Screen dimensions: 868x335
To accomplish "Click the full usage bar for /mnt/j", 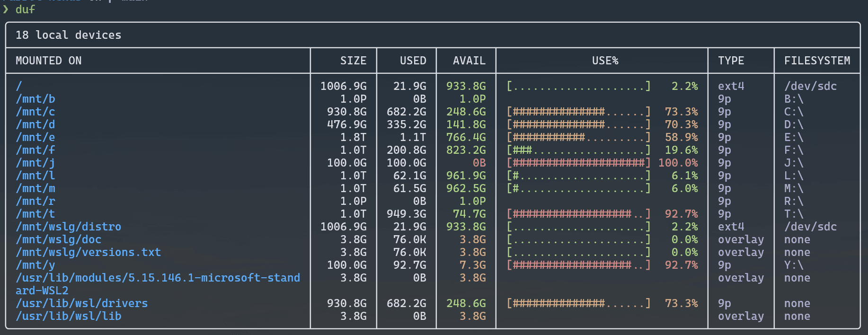I will [x=578, y=163].
